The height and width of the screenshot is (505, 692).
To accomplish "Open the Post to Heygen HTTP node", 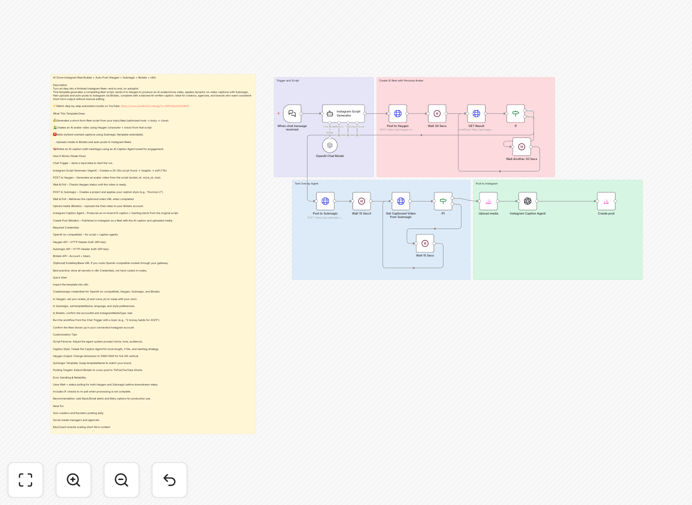I will [398, 113].
